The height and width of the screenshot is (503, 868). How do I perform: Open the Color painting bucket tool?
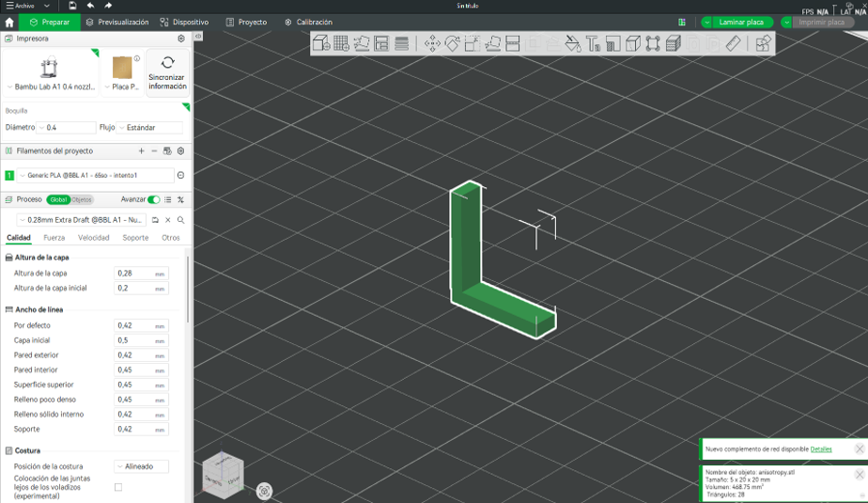[573, 43]
